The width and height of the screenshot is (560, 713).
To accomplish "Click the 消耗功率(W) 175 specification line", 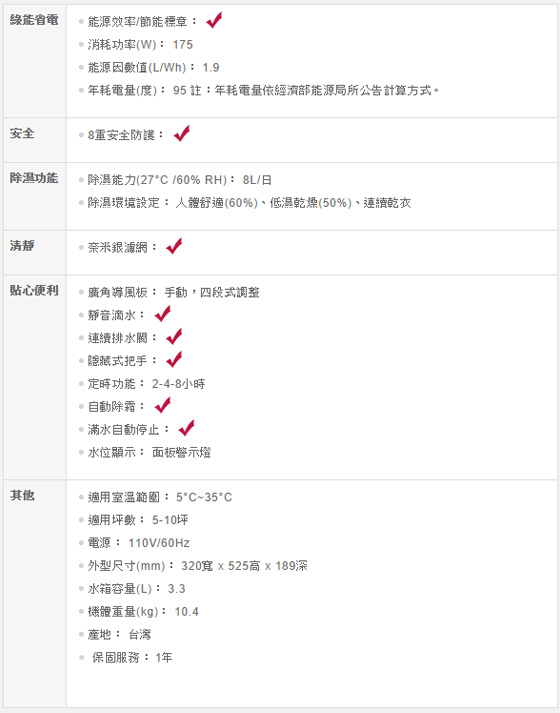I will point(140,45).
